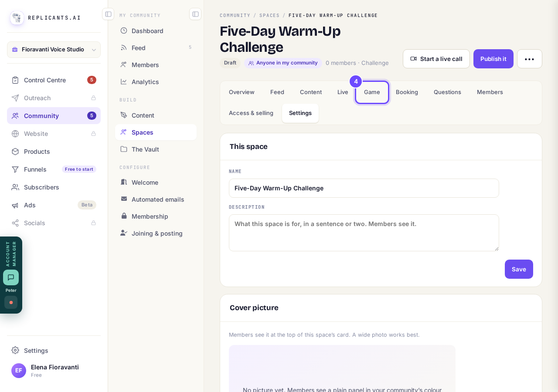
Task: Click the space Name input field
Action: [x=364, y=188]
